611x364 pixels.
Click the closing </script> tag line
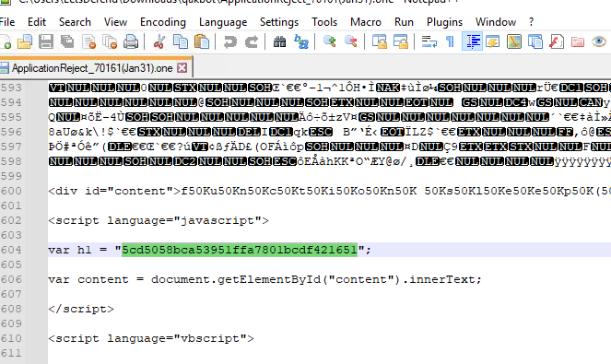pos(81,309)
